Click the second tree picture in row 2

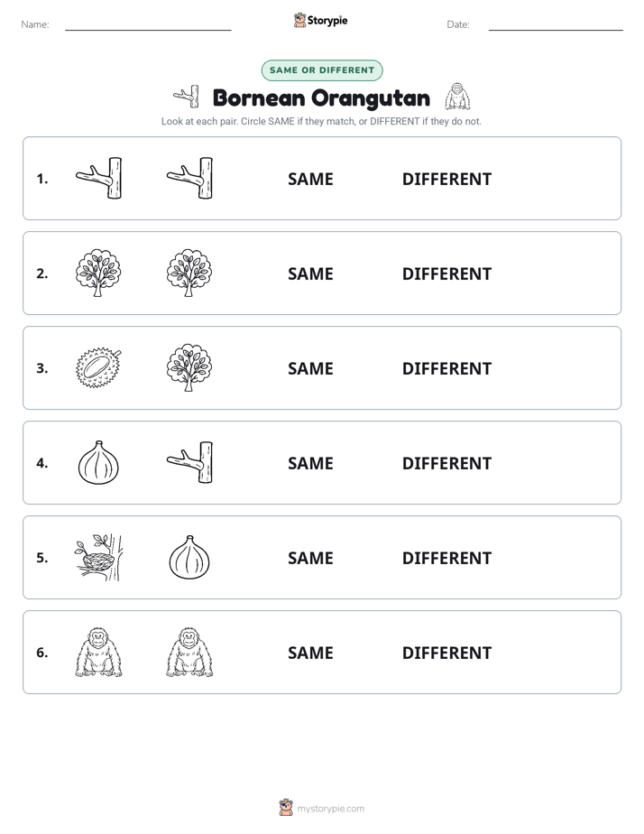click(189, 273)
